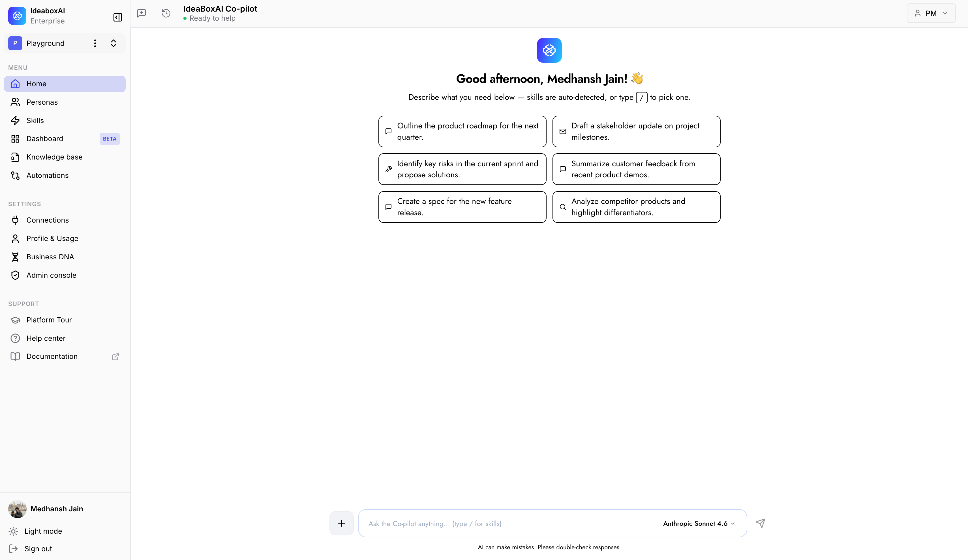Open Business DNA settings

tap(65, 257)
